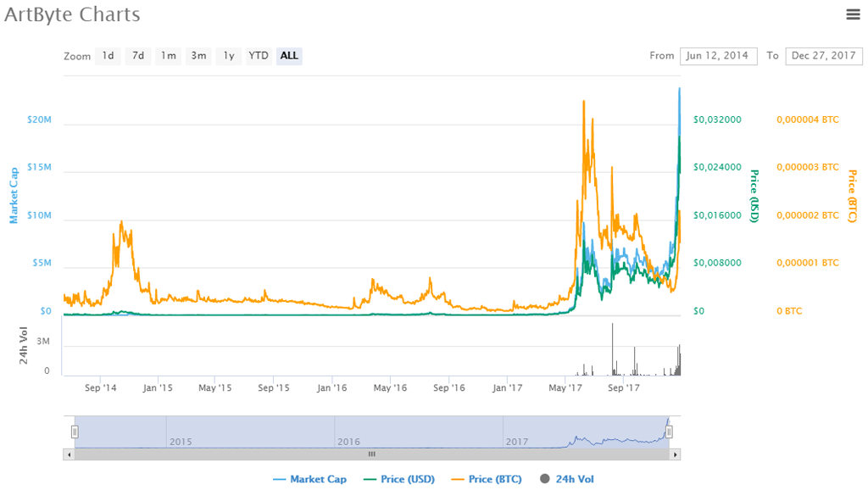Click the May '15 x-axis label

tap(215, 388)
